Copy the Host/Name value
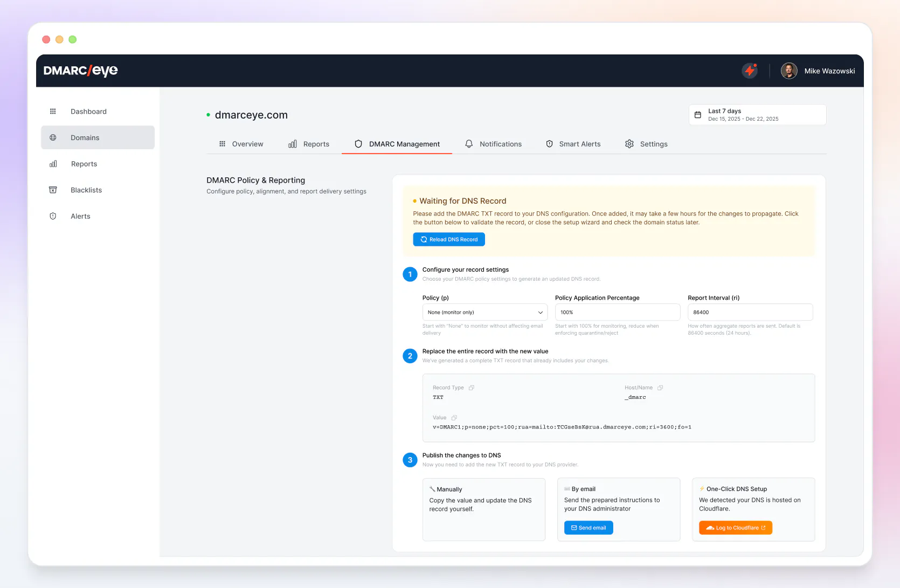Screen dimensions: 900x588 pyautogui.click(x=660, y=388)
